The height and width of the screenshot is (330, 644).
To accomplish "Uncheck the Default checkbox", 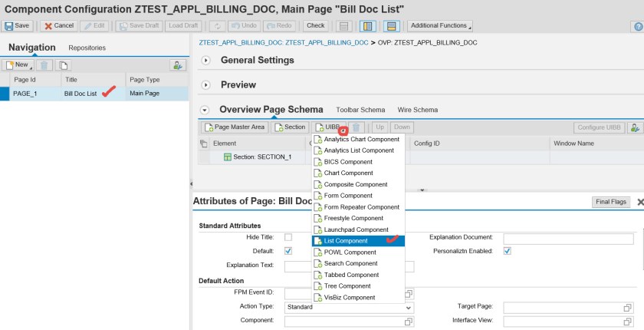I will click(x=288, y=251).
